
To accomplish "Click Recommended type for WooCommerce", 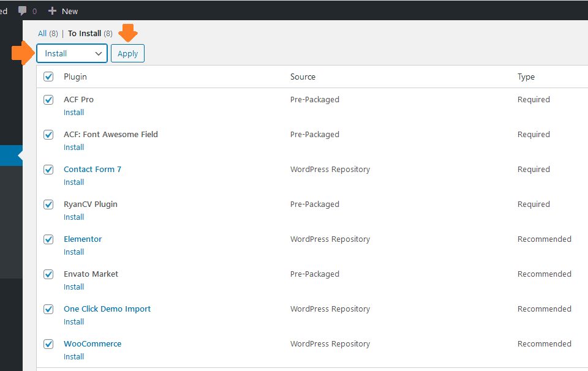I will coord(545,343).
